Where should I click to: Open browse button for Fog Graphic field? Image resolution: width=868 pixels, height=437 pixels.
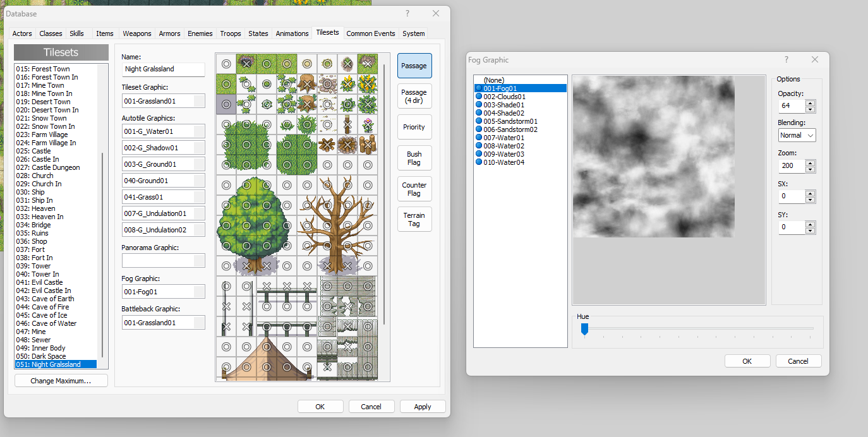click(x=199, y=292)
